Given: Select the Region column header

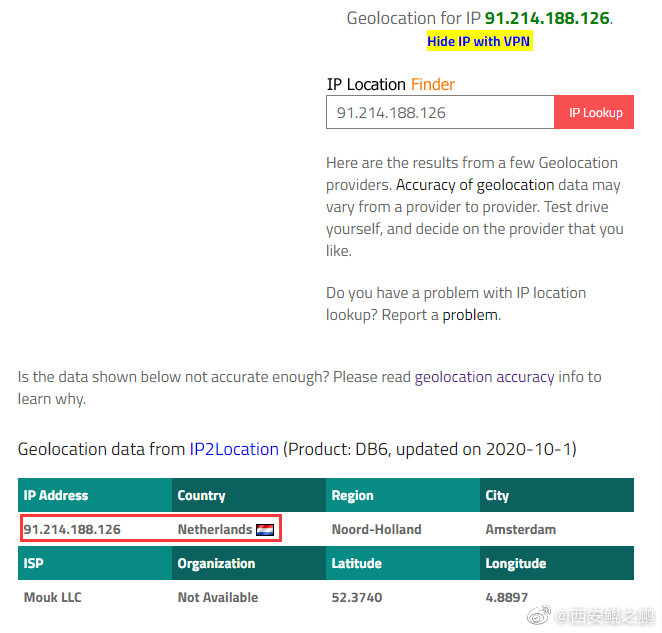Looking at the screenshot, I should click(403, 495).
